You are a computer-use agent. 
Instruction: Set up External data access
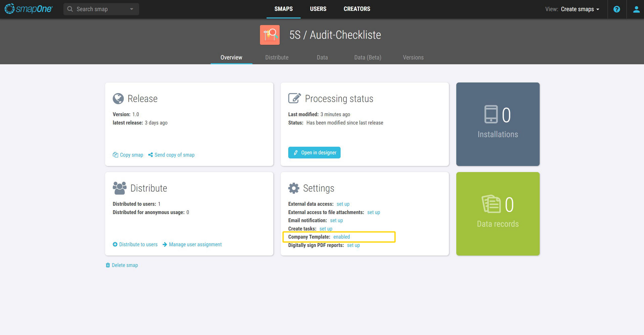pyautogui.click(x=343, y=204)
